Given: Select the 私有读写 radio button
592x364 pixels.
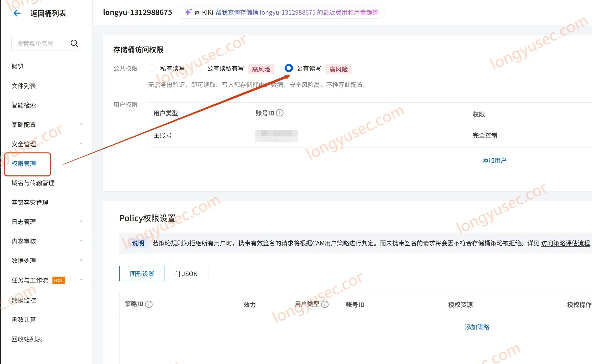Looking at the screenshot, I should click(152, 68).
